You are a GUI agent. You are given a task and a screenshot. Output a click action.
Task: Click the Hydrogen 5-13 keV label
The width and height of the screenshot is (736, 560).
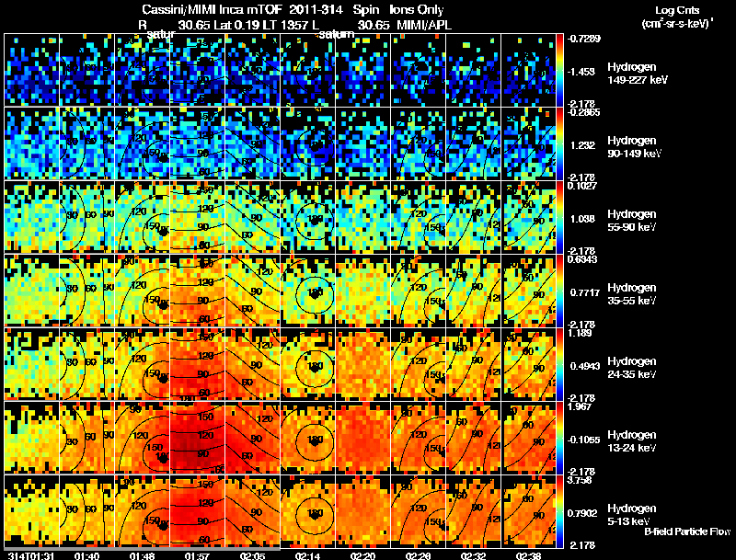point(631,515)
